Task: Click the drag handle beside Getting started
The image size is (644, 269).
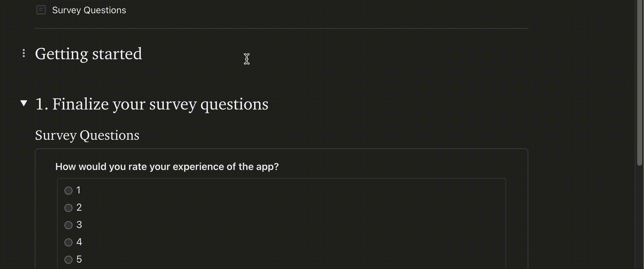Action: coord(24,53)
